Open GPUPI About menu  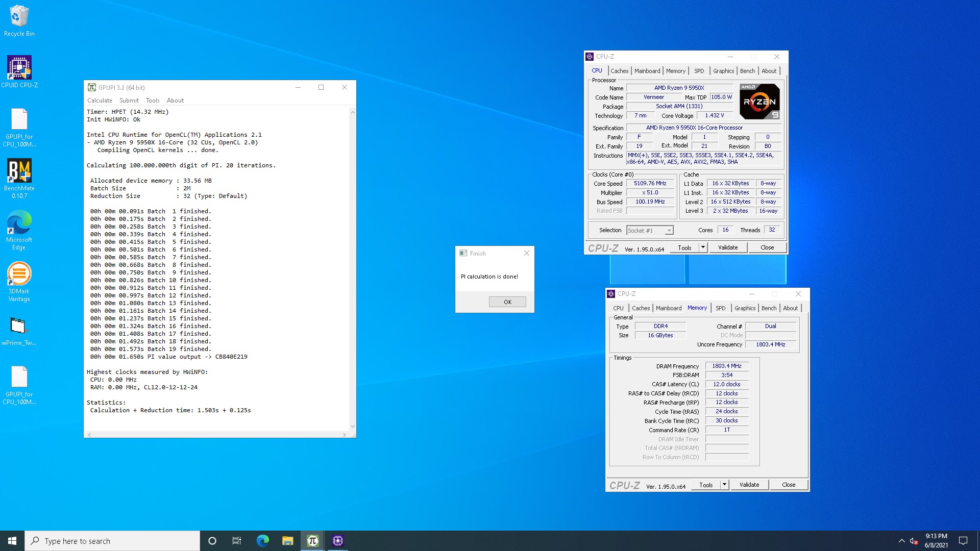[x=175, y=101]
